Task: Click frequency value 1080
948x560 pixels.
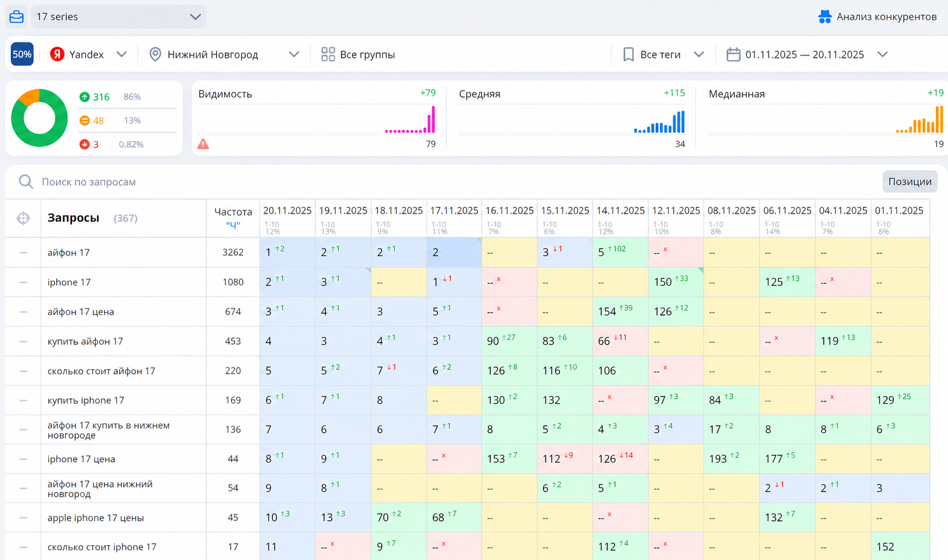Action: tap(233, 282)
